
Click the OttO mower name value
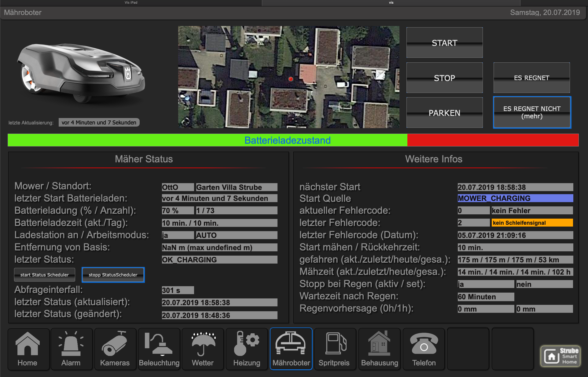(x=178, y=187)
